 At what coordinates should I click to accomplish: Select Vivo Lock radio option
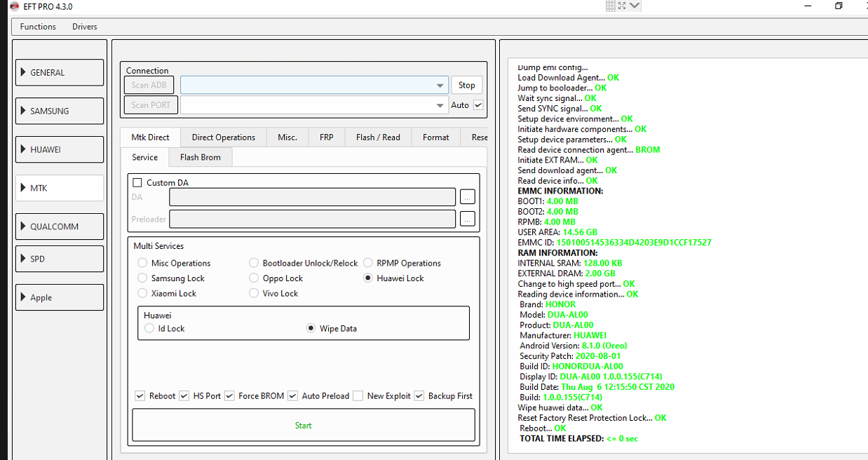coord(255,293)
